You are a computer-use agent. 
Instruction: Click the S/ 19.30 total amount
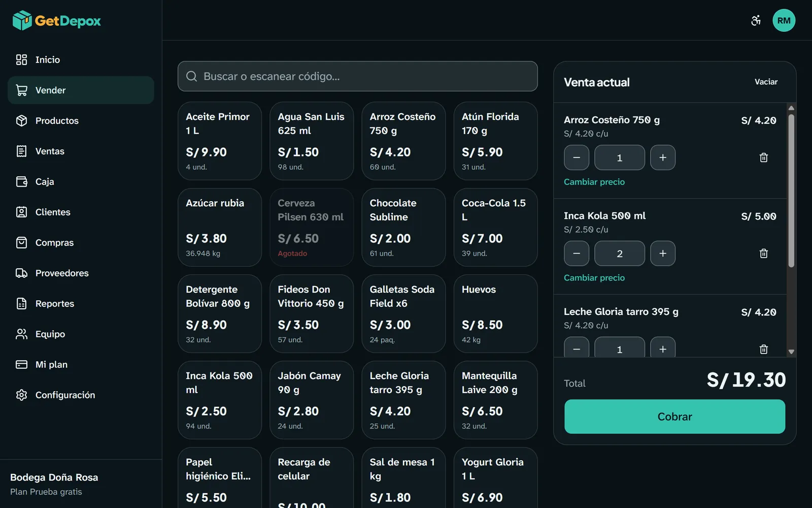pyautogui.click(x=746, y=380)
